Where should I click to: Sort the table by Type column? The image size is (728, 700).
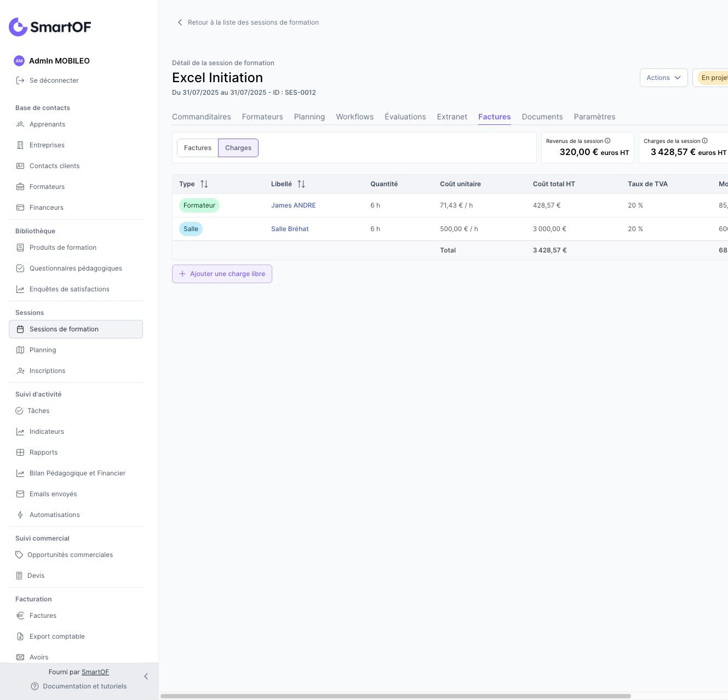[204, 184]
